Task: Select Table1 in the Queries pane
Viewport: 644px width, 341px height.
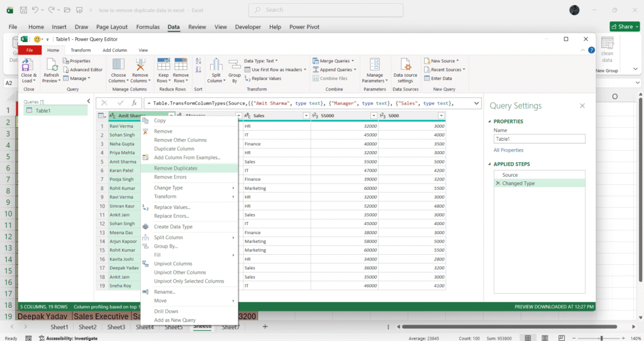Action: (x=55, y=111)
